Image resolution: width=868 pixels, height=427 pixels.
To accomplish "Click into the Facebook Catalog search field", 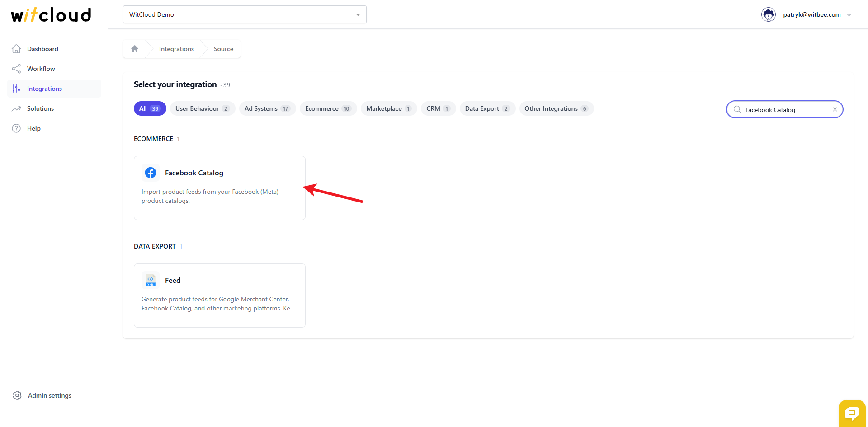I will tap(785, 109).
